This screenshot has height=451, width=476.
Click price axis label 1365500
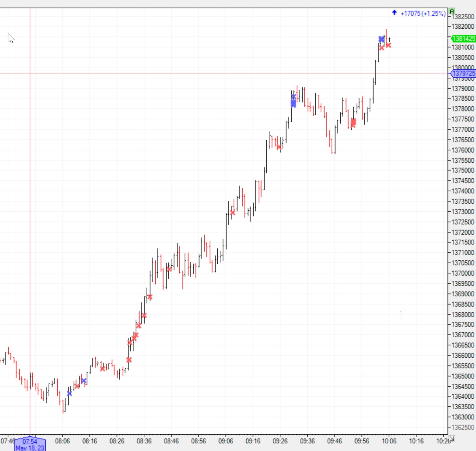point(463,366)
